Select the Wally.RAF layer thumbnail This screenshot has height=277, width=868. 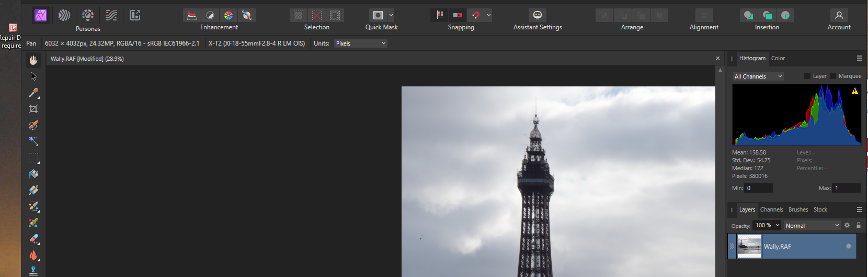[x=749, y=246]
